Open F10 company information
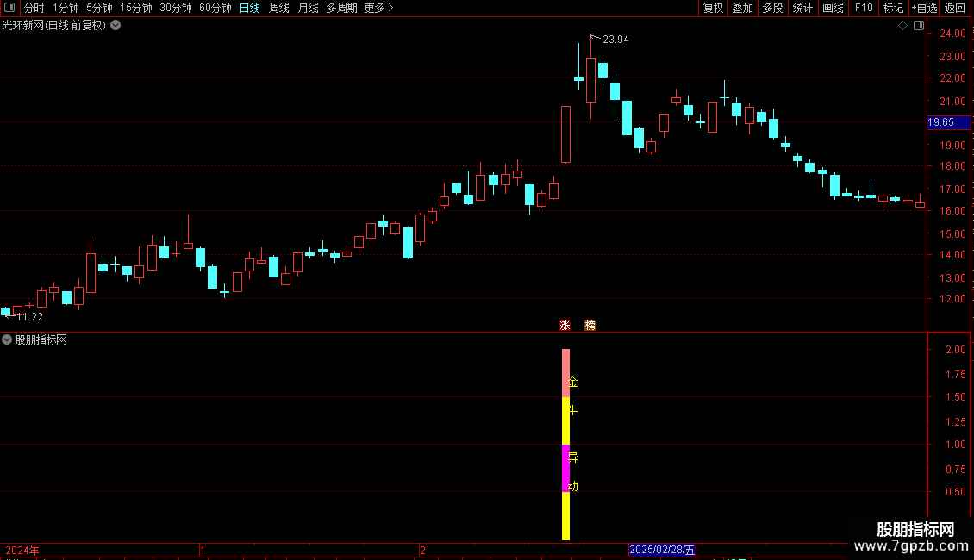The height and width of the screenshot is (560, 974). coord(864,8)
